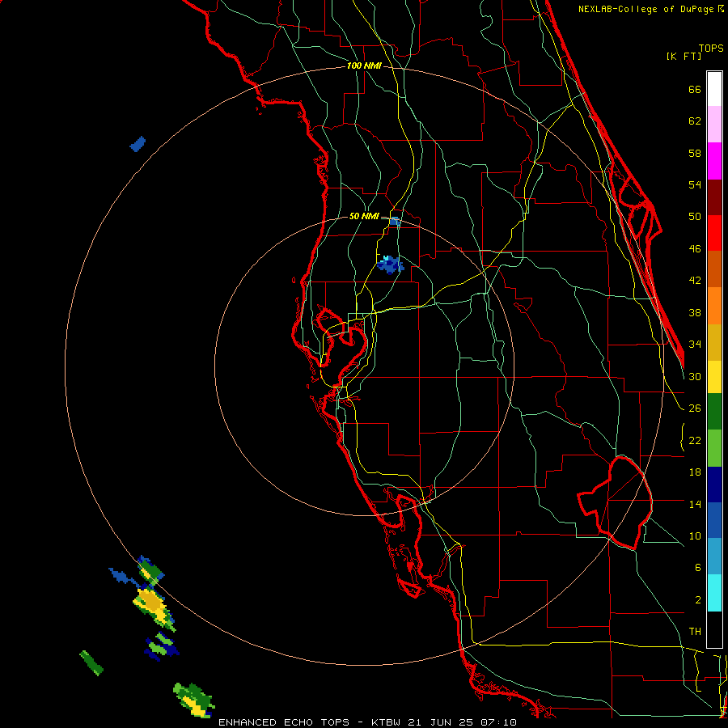Click the "14" legend value
The width and height of the screenshot is (728, 728).
pyautogui.click(x=695, y=504)
